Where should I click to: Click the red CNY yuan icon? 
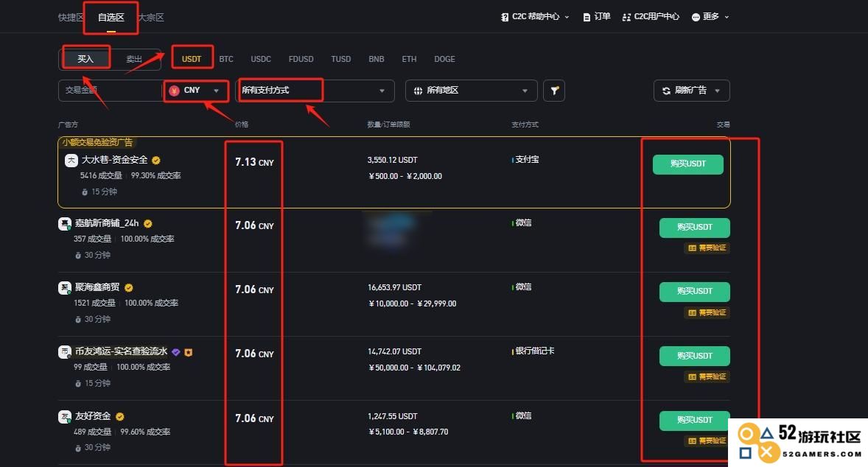pyautogui.click(x=175, y=91)
